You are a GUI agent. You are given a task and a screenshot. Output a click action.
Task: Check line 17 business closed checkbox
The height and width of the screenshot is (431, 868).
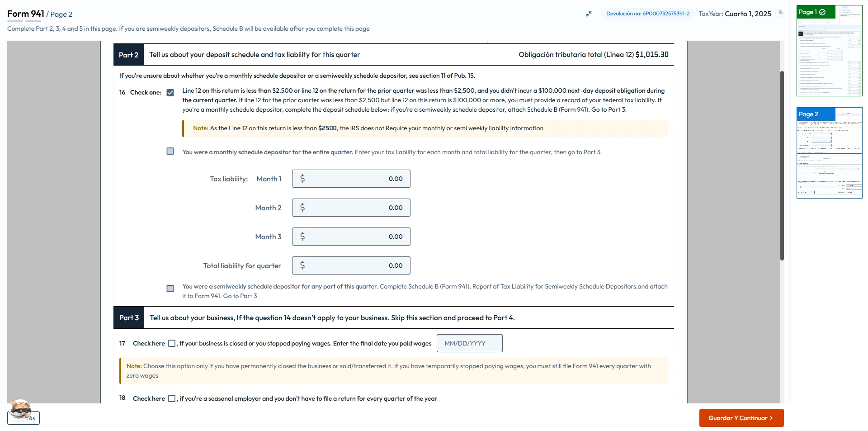click(x=172, y=343)
